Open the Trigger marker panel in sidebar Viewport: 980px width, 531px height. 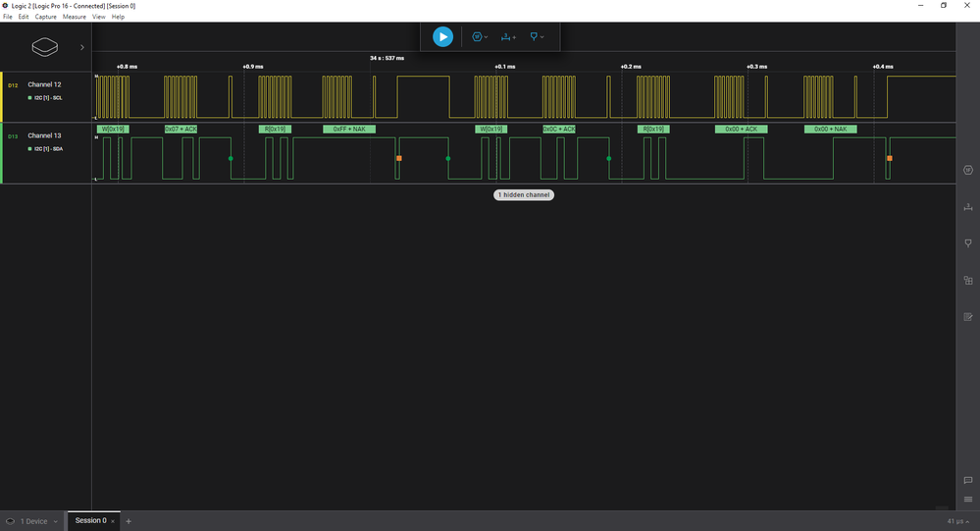click(x=967, y=243)
